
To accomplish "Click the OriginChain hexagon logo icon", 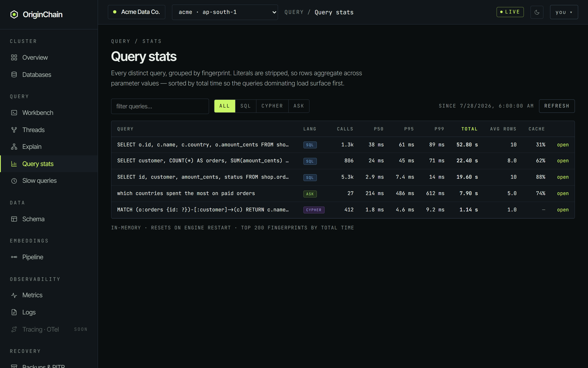I will (14, 14).
